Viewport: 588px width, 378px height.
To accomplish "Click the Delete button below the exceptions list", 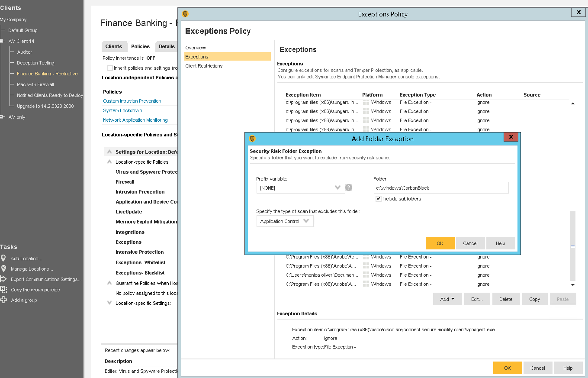I will (506, 299).
